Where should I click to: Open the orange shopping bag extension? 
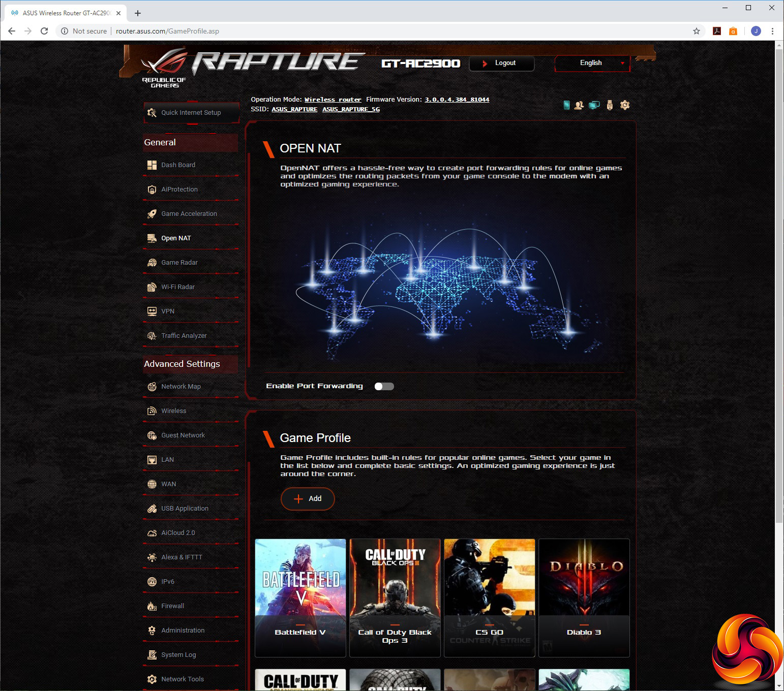click(x=733, y=31)
